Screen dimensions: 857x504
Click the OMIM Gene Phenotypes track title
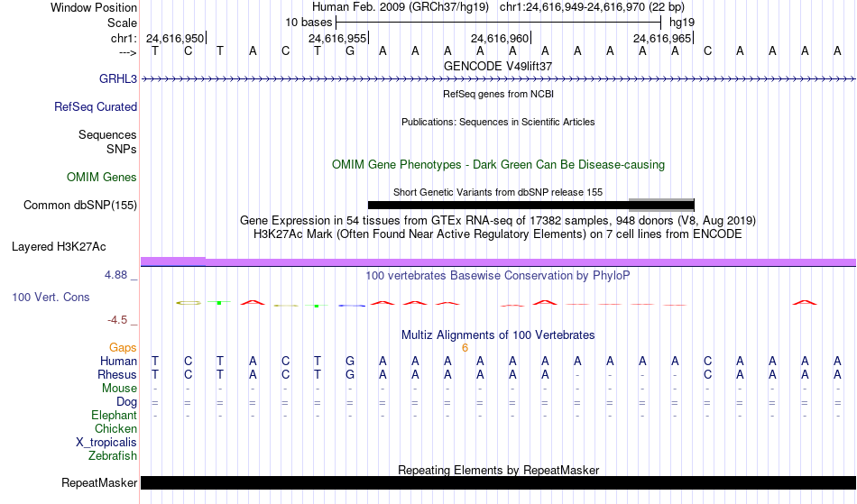[499, 164]
